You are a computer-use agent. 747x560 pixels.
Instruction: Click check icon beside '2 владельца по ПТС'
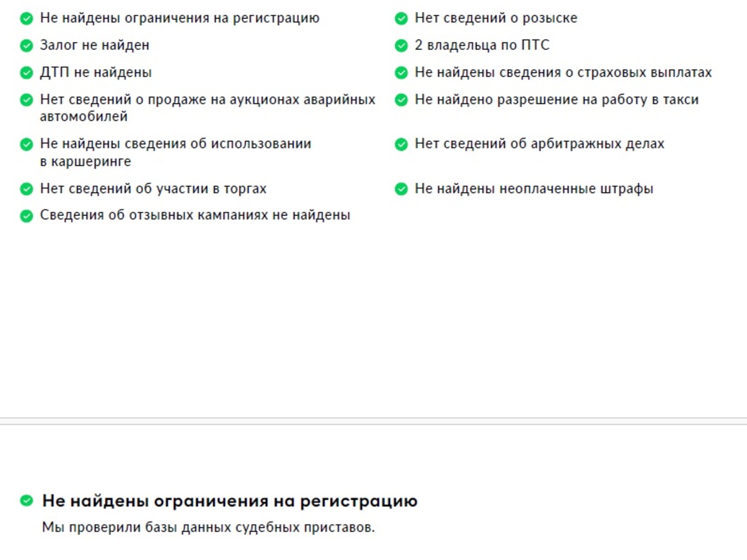(401, 45)
